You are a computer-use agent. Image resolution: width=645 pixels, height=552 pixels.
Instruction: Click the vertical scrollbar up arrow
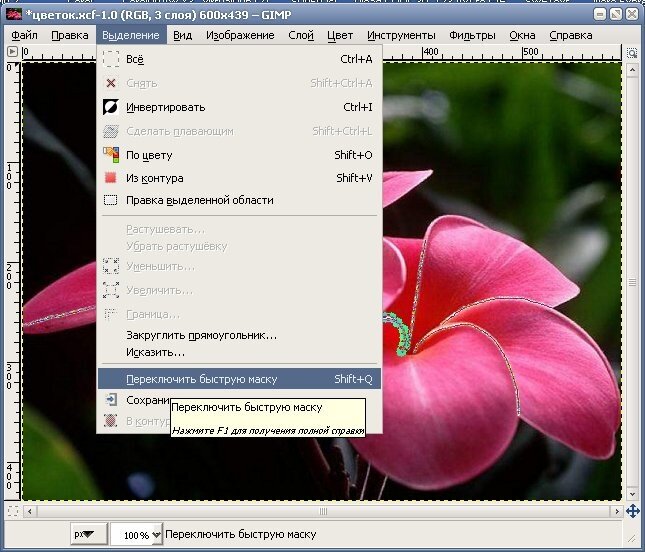coord(632,70)
